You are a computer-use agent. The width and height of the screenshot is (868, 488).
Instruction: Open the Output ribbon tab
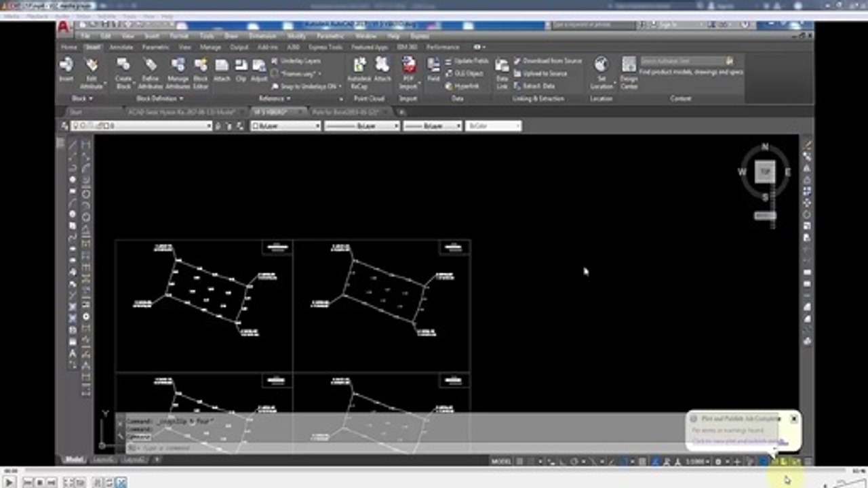(239, 47)
